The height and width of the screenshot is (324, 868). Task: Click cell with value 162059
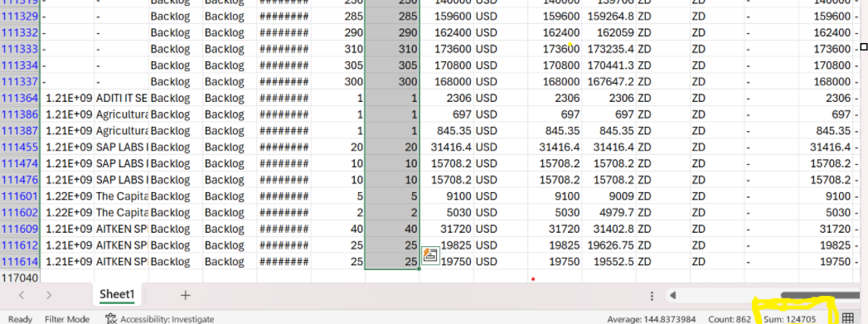pyautogui.click(x=609, y=32)
